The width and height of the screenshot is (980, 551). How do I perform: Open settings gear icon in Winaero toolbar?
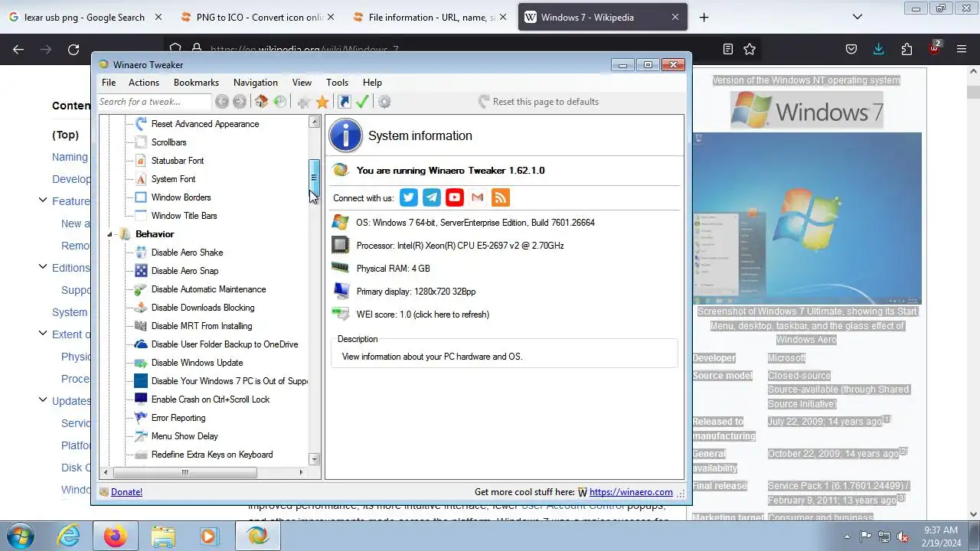point(384,102)
